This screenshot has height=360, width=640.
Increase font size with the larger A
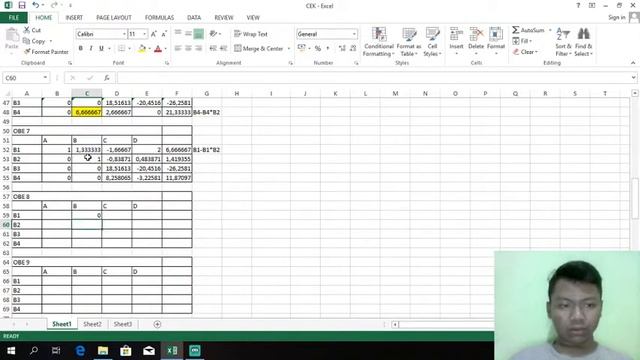pyautogui.click(x=153, y=34)
